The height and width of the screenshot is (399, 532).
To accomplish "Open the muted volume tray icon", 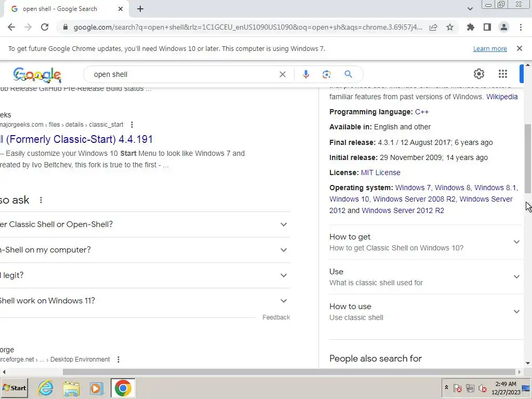I will (482, 388).
